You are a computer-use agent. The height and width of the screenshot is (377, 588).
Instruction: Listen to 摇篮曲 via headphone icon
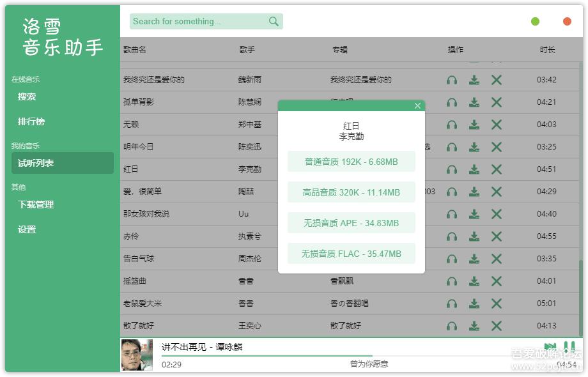452,281
